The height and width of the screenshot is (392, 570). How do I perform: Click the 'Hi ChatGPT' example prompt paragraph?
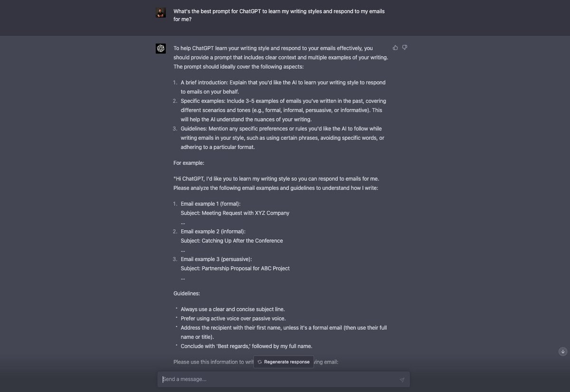(x=276, y=183)
